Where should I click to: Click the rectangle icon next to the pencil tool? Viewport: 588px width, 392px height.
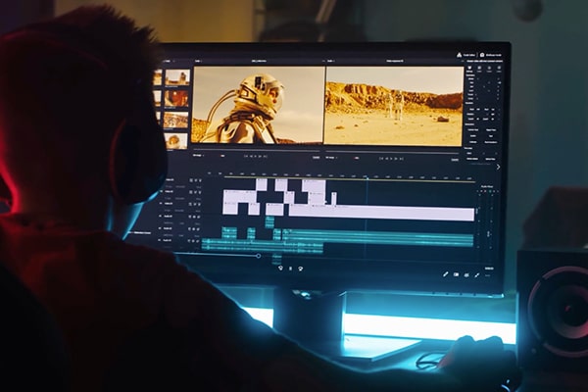point(456,274)
